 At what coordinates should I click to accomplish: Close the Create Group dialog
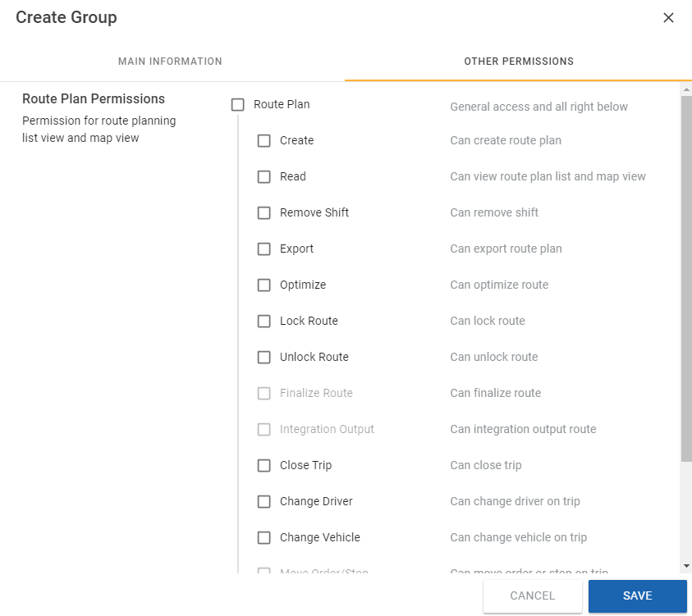click(668, 17)
